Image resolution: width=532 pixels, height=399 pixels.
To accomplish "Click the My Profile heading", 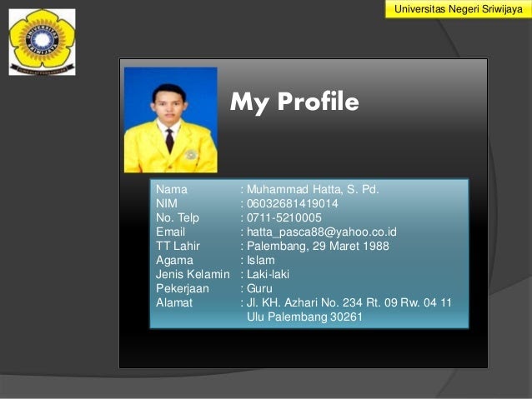I will [x=294, y=102].
